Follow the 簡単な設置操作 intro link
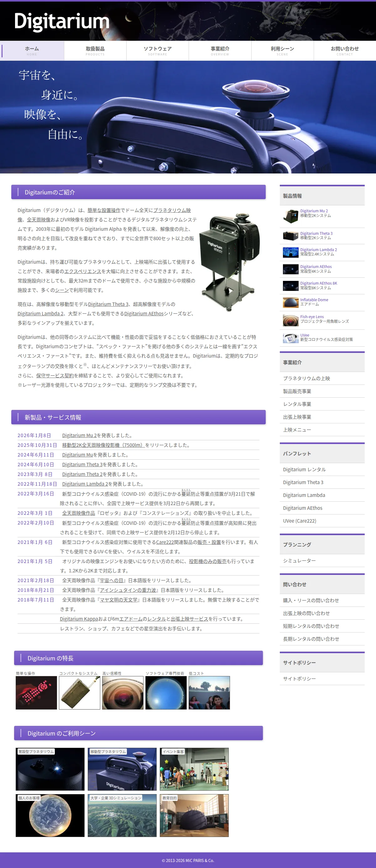Screen dimensions: 376x868 (104, 210)
